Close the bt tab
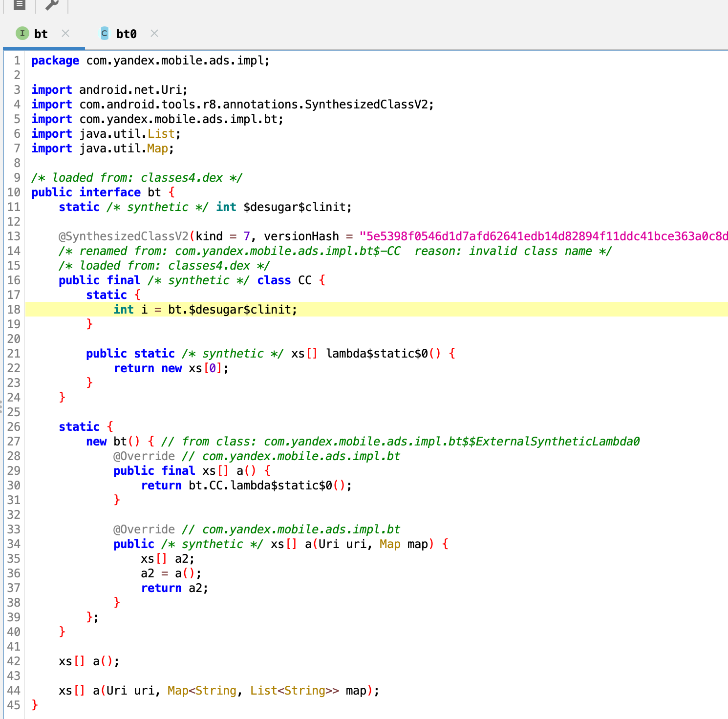The width and height of the screenshot is (728, 719). [x=65, y=33]
